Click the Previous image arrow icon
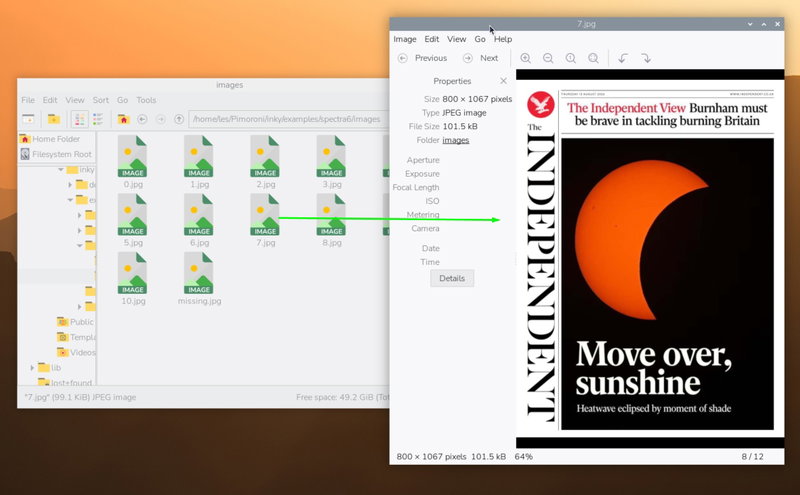This screenshot has height=495, width=800. coord(403,58)
